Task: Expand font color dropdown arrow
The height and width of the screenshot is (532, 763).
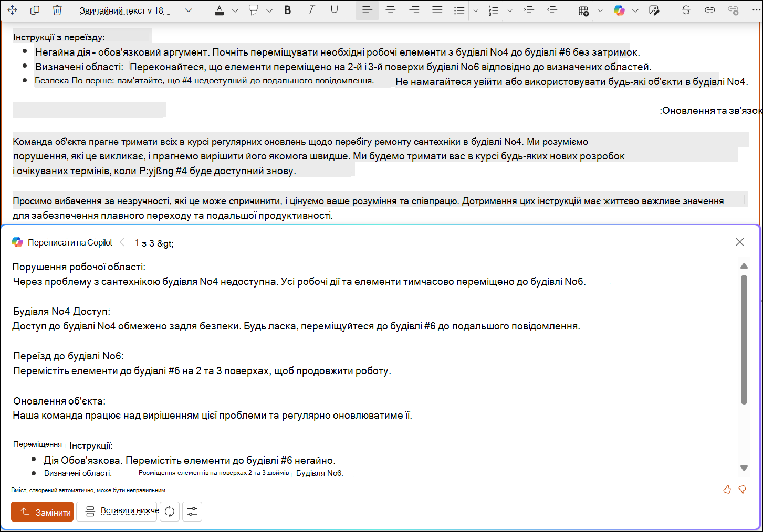Action: tap(235, 10)
